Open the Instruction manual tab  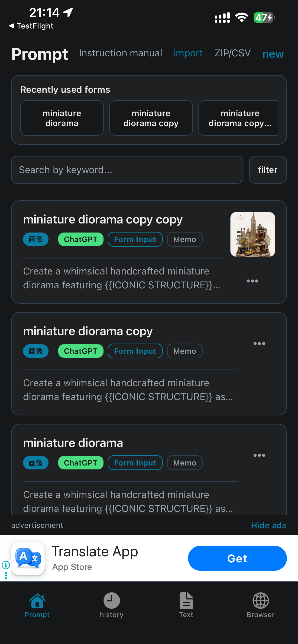121,53
